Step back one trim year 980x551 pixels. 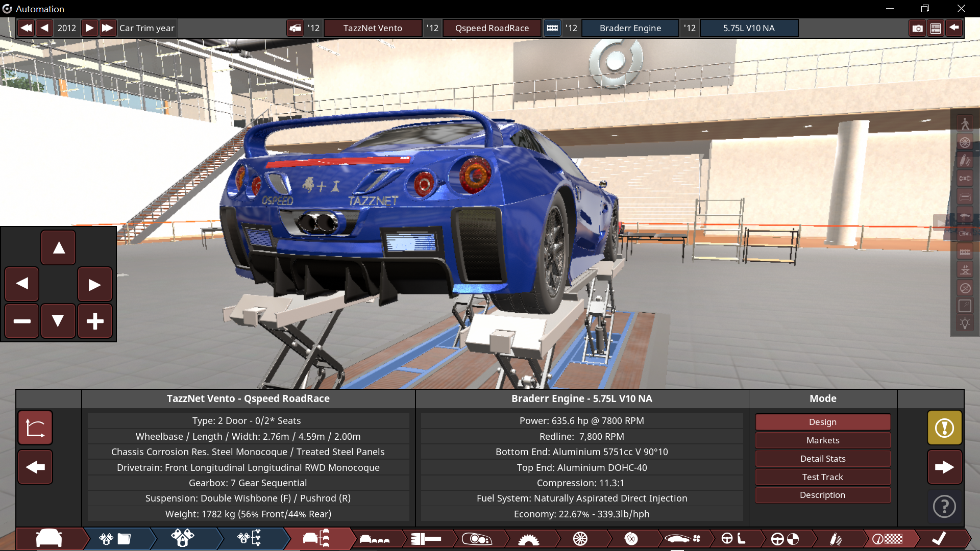coord(45,28)
